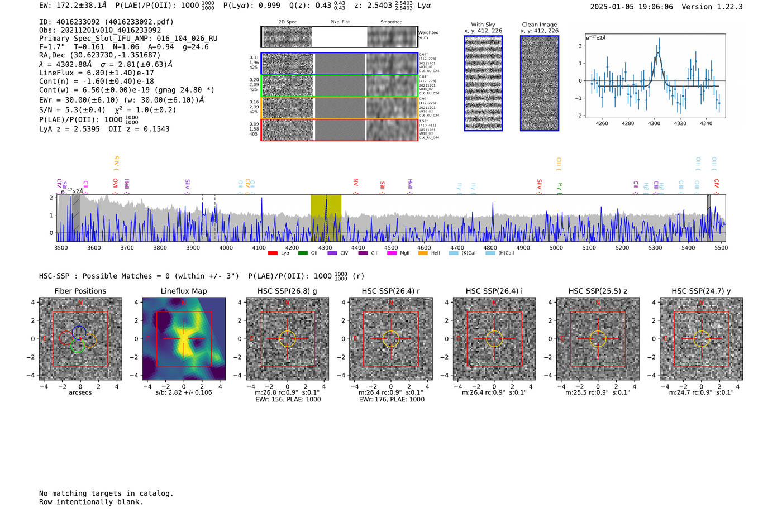
Task: Select the magenta MgII legend swatch
Action: click(392, 253)
